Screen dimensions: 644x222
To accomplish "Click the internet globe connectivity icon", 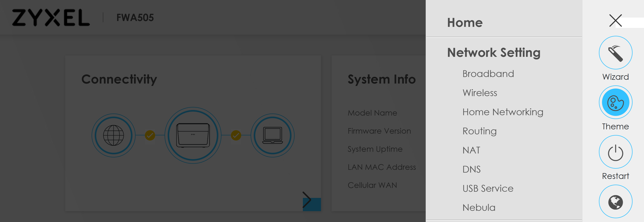I will pos(113,135).
